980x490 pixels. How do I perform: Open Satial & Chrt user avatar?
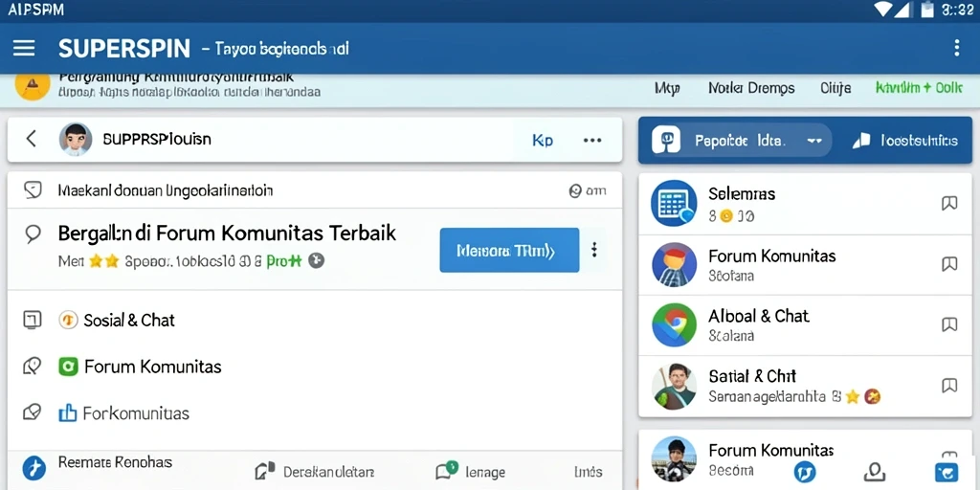point(674,387)
